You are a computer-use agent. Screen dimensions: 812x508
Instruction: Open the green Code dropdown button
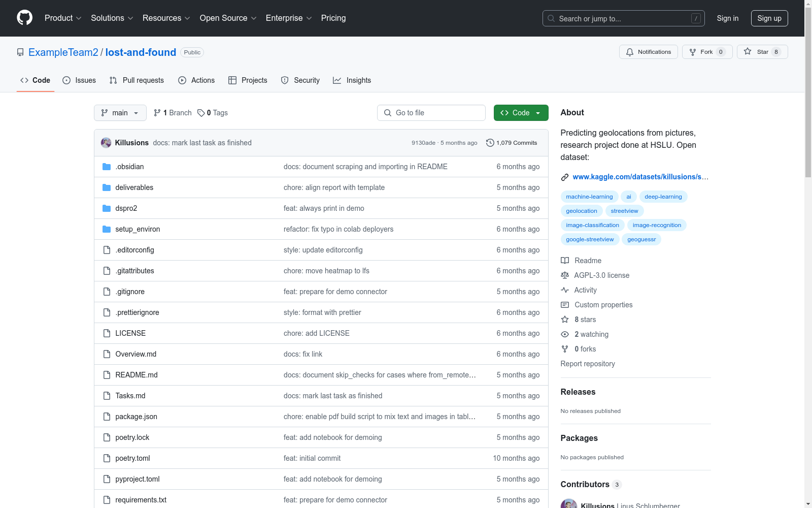[x=521, y=113]
